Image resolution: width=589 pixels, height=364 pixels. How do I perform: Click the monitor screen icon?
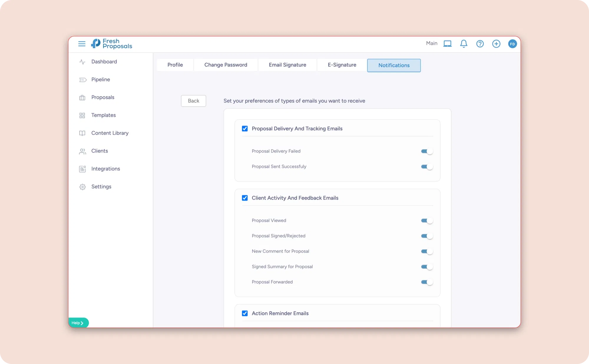tap(447, 44)
